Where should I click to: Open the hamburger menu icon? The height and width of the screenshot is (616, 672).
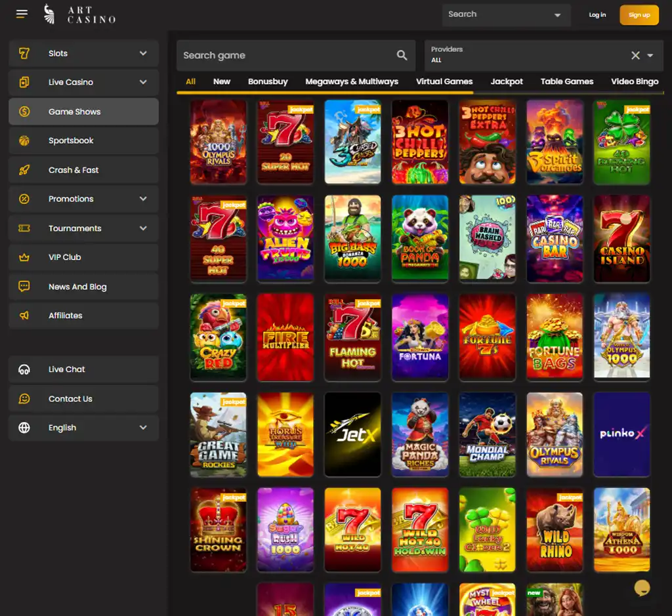tap(22, 14)
